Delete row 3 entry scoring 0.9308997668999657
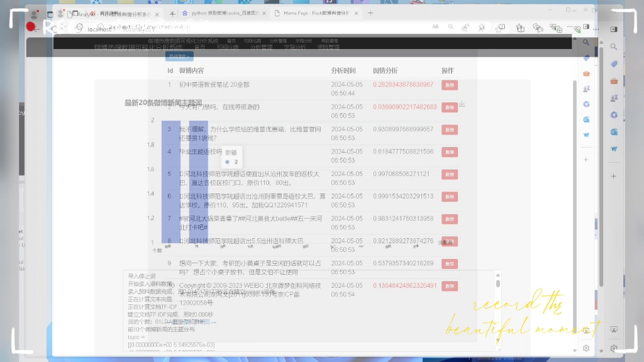This screenshot has height=362, width=644. tap(449, 129)
